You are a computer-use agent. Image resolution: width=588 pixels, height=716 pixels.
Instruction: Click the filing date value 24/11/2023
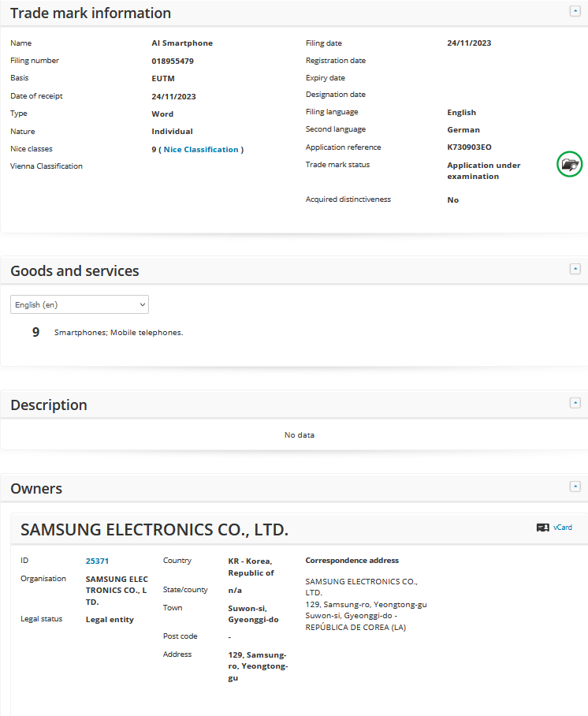click(x=469, y=43)
